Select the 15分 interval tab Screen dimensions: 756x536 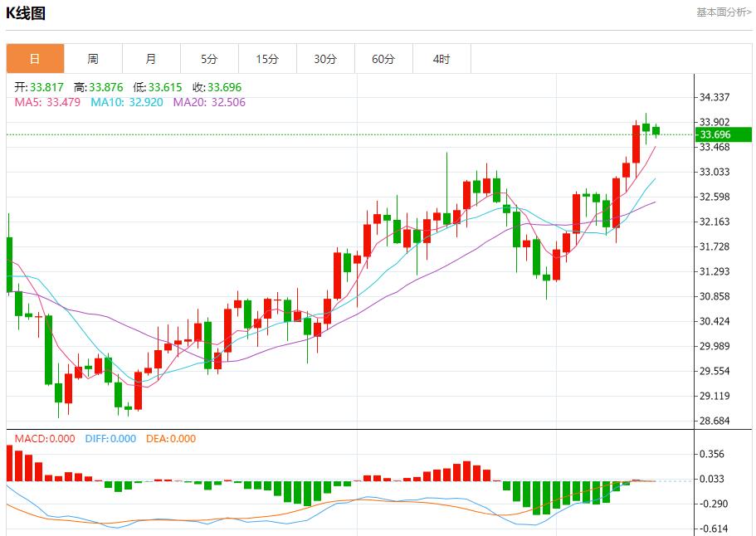(x=267, y=59)
